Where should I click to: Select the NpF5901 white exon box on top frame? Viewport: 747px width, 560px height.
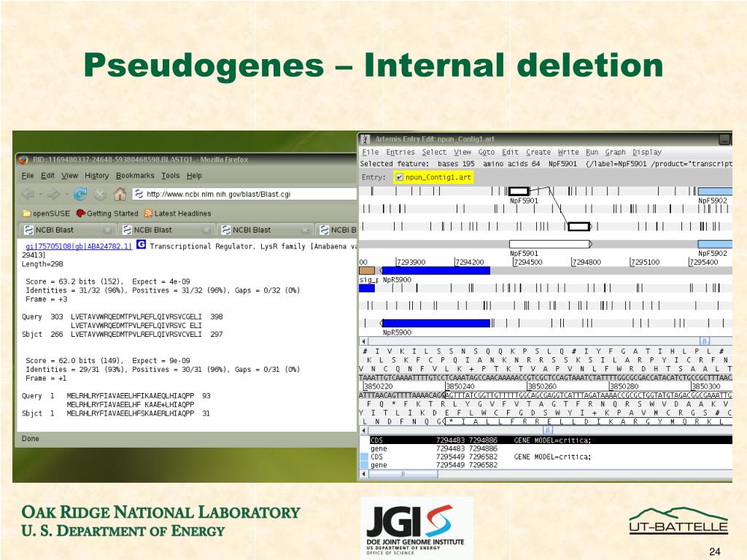[x=519, y=192]
